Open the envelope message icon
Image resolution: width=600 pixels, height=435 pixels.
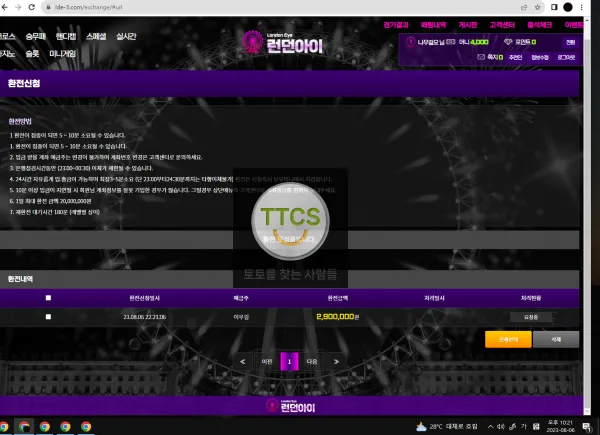pyautogui.click(x=481, y=57)
